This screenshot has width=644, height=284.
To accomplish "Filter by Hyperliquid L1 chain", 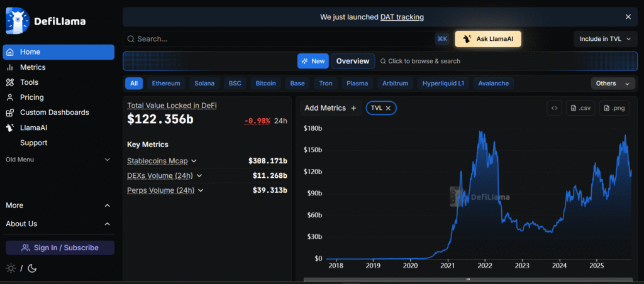I will [x=443, y=84].
